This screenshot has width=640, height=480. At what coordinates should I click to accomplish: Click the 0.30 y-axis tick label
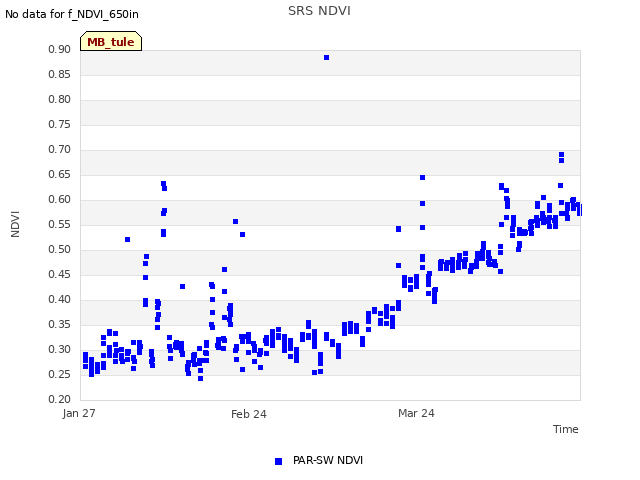point(60,349)
